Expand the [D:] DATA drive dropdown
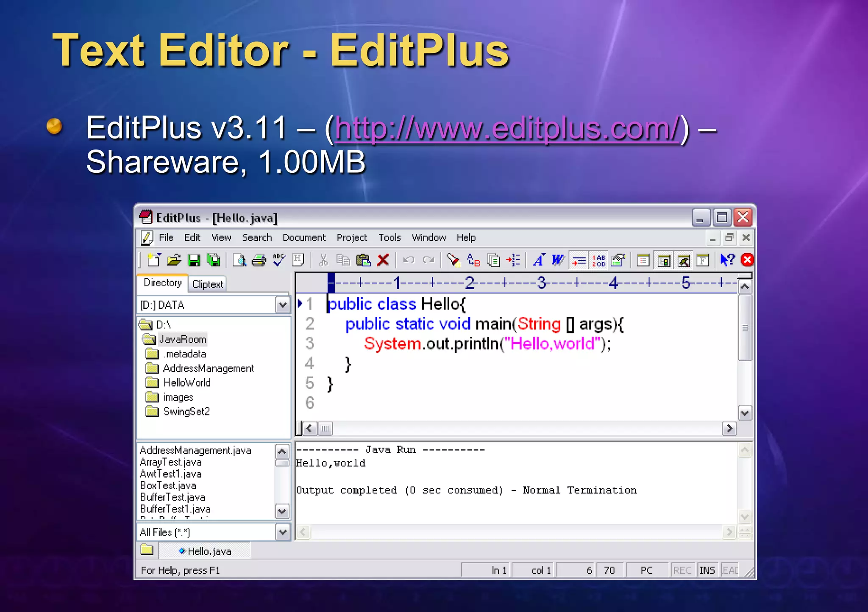This screenshot has height=612, width=868. pos(282,305)
